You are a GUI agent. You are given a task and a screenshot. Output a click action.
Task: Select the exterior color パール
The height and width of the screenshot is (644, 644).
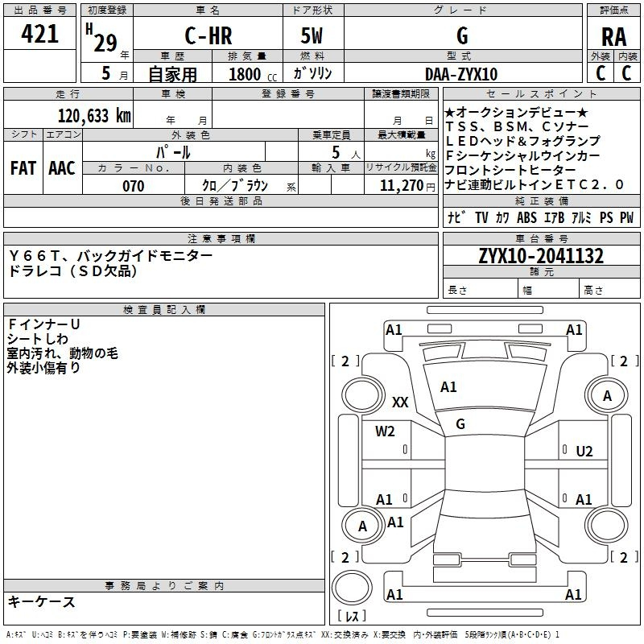[173, 152]
